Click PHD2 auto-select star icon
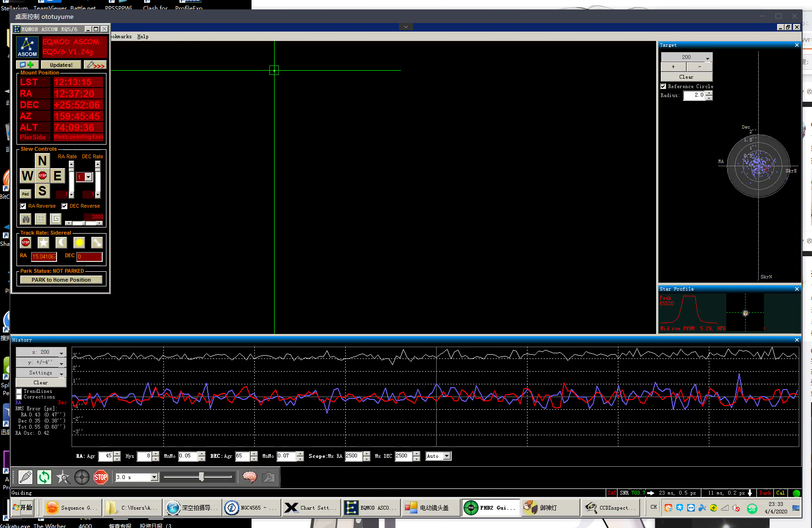The width and height of the screenshot is (812, 528). (x=63, y=477)
